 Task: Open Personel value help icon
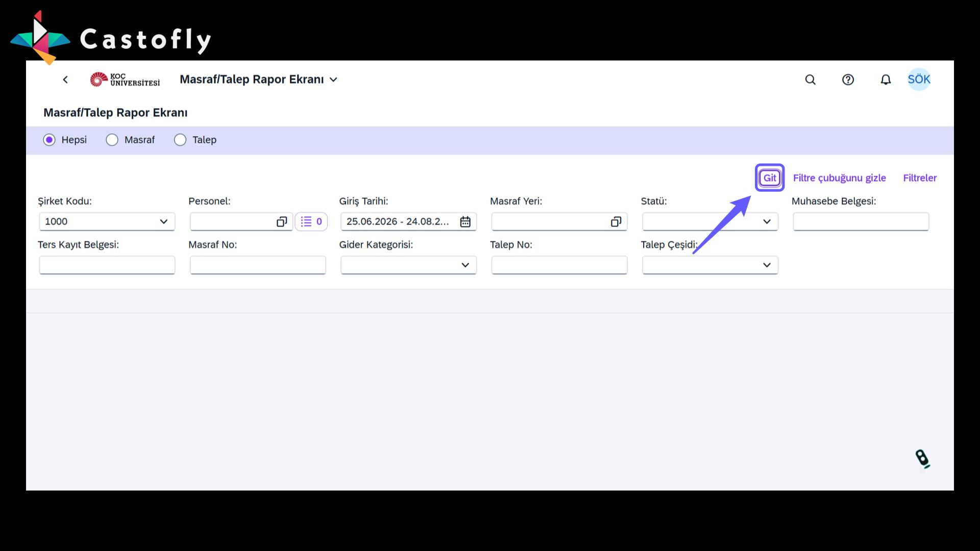[281, 221]
